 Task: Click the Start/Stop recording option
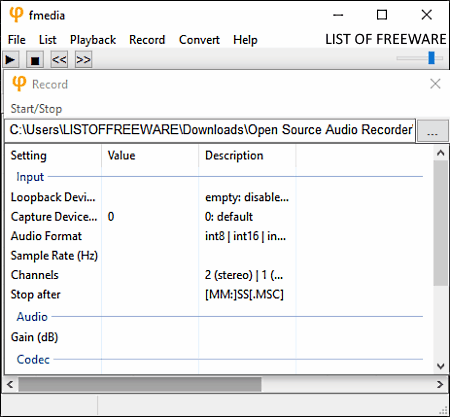point(36,109)
